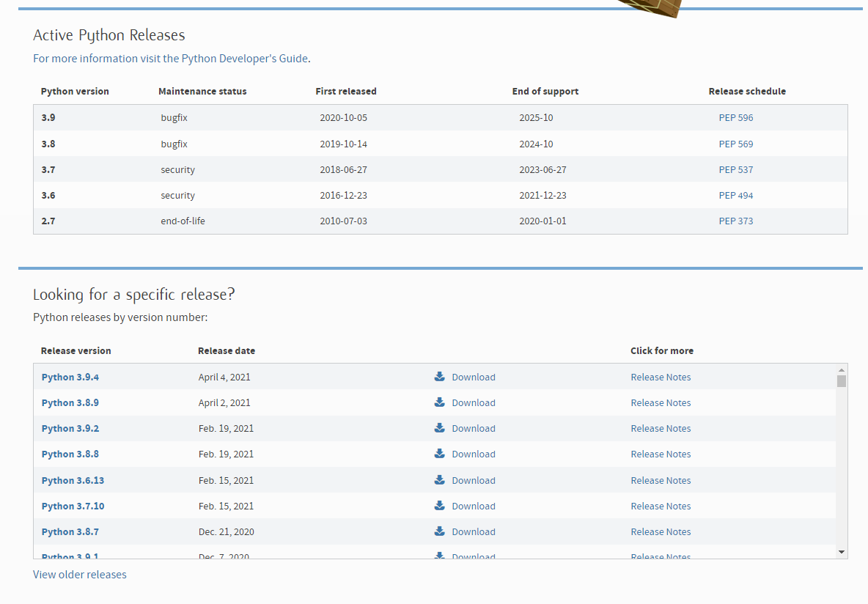The height and width of the screenshot is (604, 868).
Task: Click first released date 2019-10-14
Action: (343, 144)
